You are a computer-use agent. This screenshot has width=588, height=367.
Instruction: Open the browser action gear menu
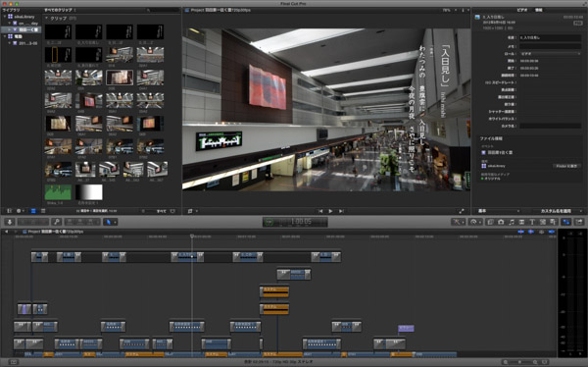(20, 211)
